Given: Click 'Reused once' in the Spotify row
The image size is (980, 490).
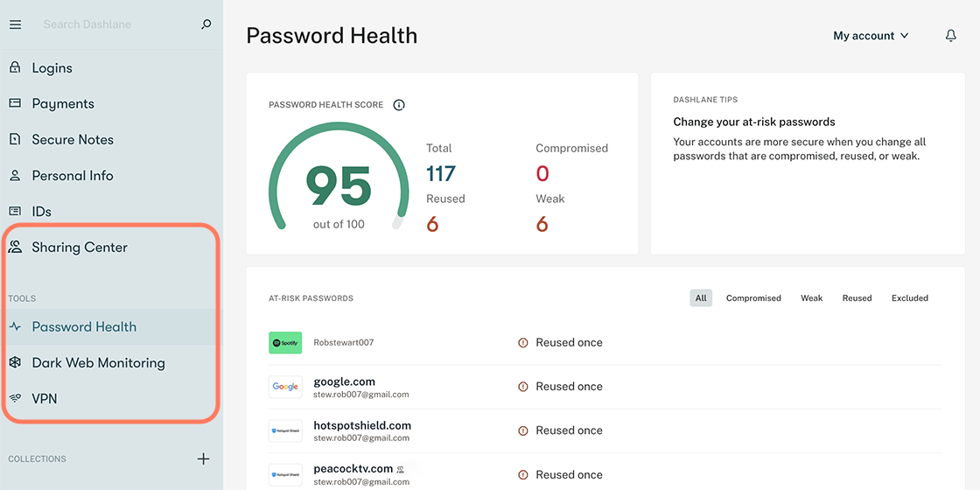Looking at the screenshot, I should [569, 342].
